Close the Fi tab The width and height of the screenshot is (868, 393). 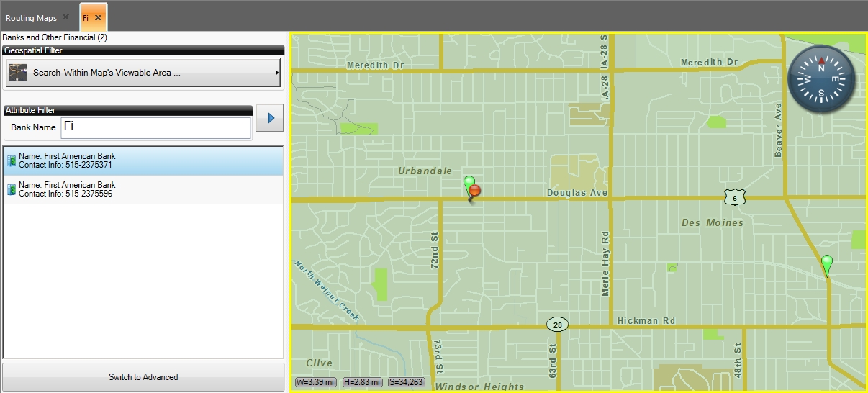coord(99,17)
